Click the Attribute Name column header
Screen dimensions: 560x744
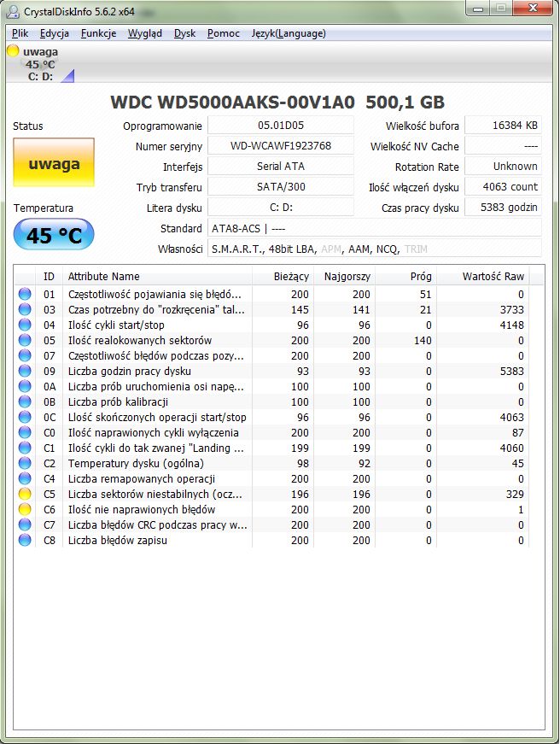point(157,276)
